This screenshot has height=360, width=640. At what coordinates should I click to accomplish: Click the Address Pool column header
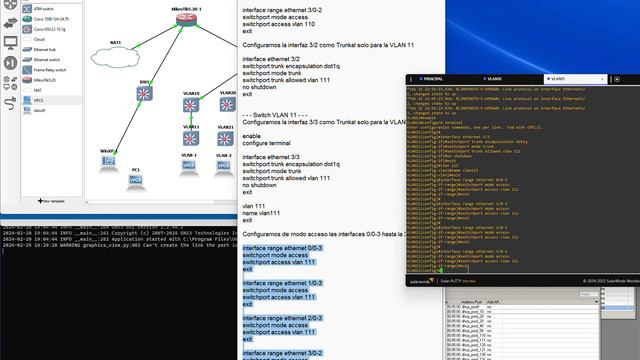pos(473,302)
